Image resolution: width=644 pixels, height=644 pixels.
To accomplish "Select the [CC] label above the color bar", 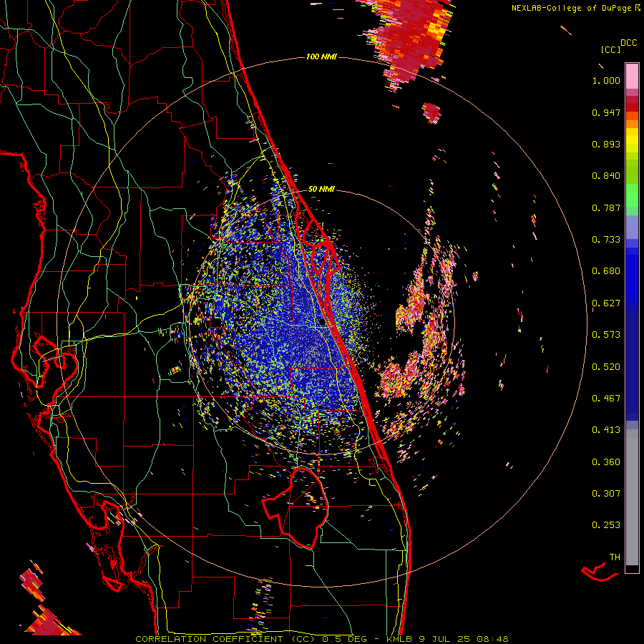I will pyautogui.click(x=611, y=49).
